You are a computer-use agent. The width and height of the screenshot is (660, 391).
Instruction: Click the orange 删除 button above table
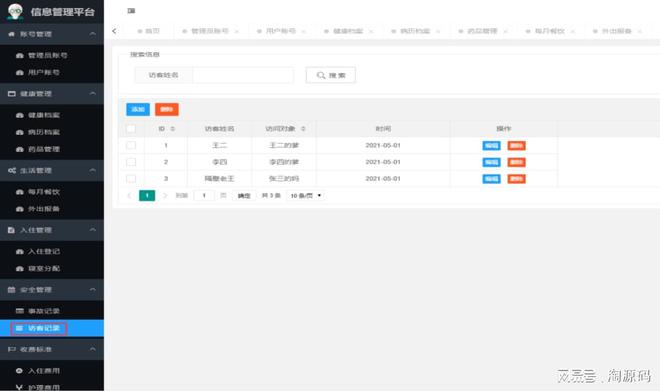click(x=167, y=109)
